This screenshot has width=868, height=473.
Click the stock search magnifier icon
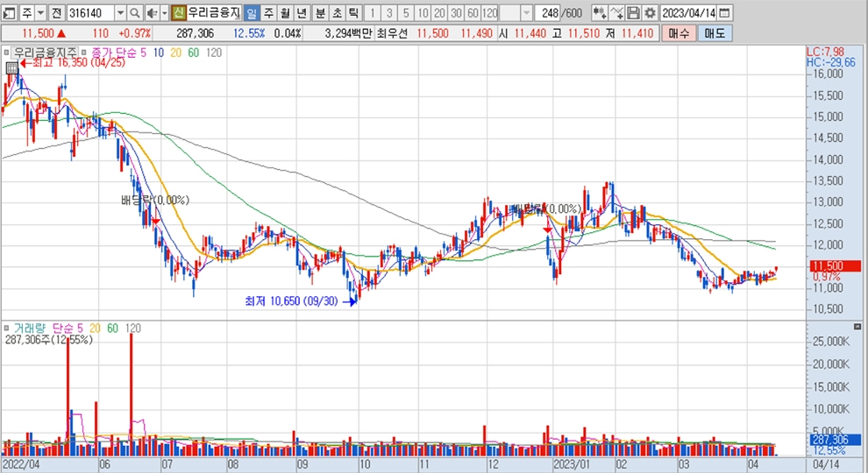(134, 13)
